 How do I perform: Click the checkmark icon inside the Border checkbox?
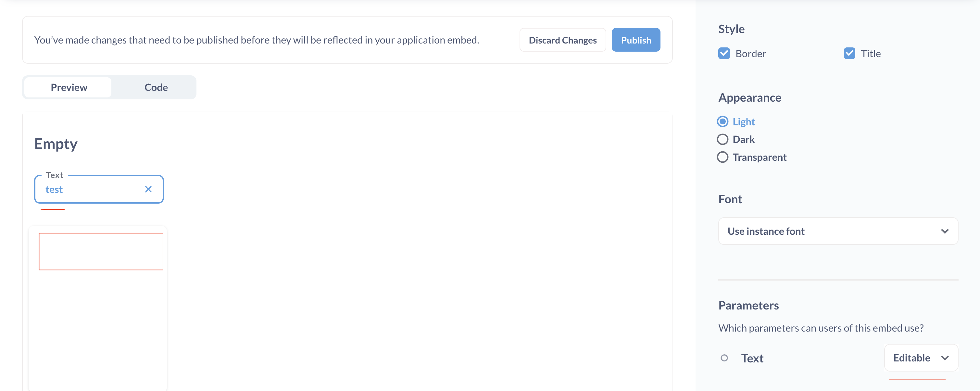point(724,53)
